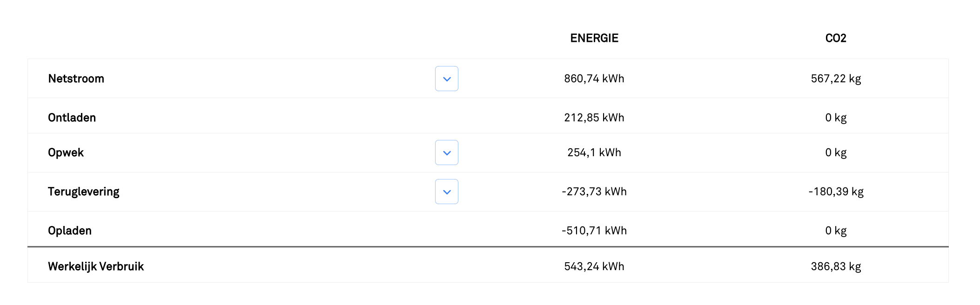Click the Opwek row label
980x305 pixels.
click(66, 152)
